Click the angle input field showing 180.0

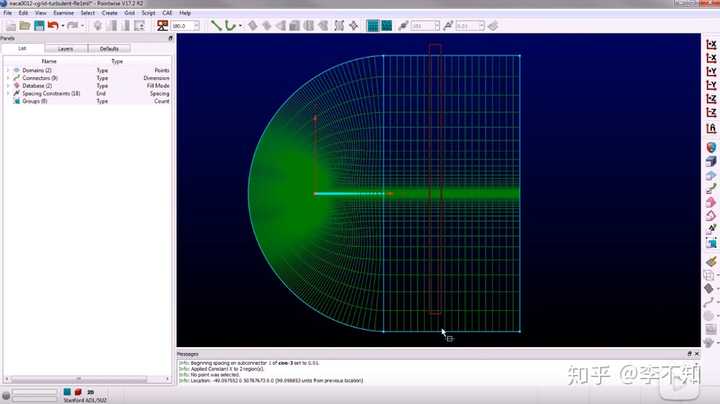pyautogui.click(x=182, y=26)
